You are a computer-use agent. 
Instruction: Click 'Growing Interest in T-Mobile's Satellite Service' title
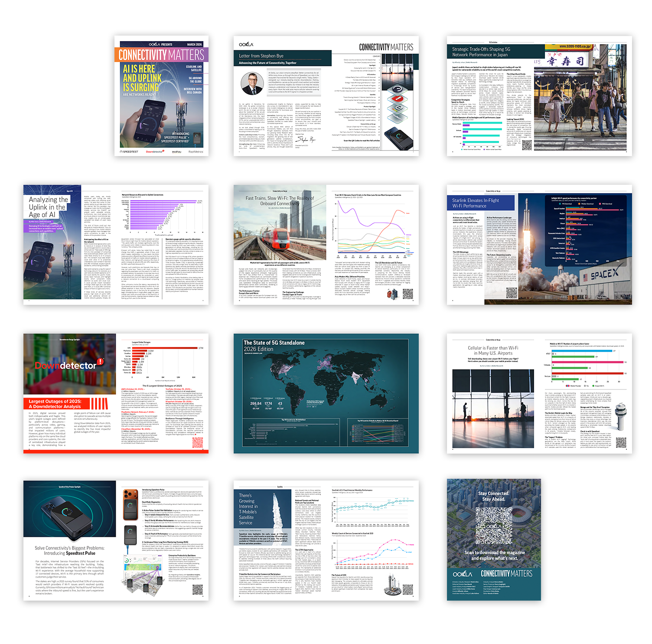(x=249, y=509)
